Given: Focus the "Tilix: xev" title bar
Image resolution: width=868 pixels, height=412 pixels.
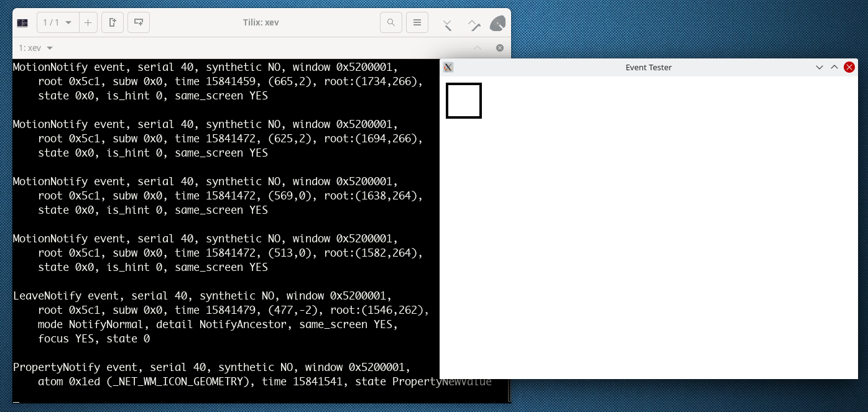Looking at the screenshot, I should click(261, 23).
